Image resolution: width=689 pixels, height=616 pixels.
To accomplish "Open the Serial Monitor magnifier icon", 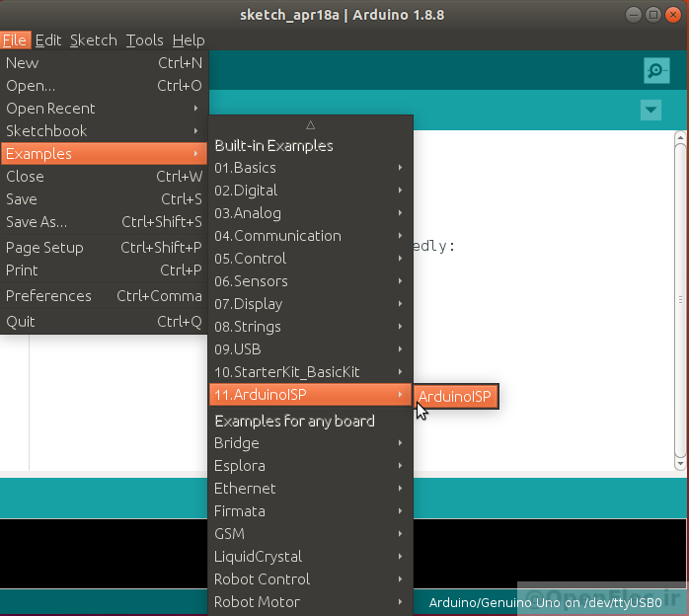I will (656, 70).
